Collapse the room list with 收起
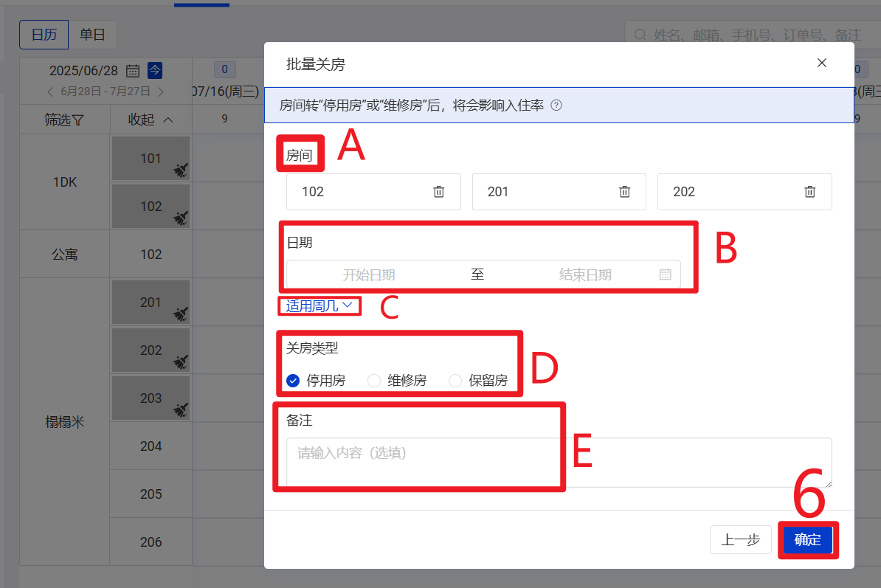 [x=151, y=120]
